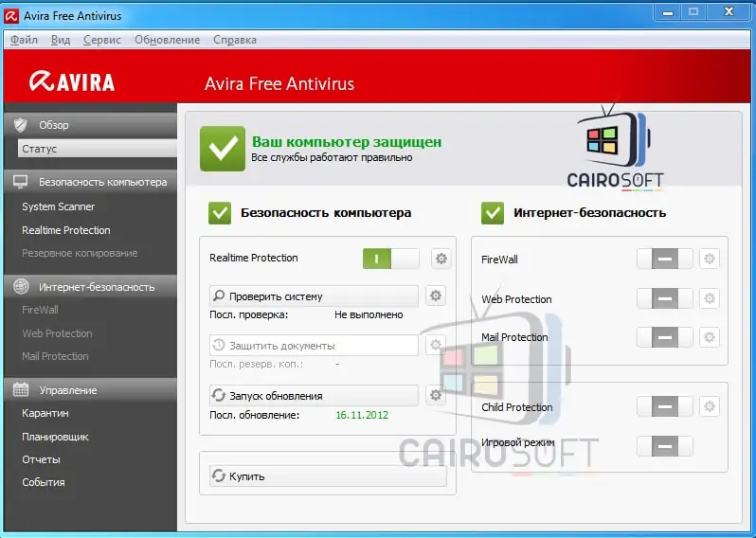Minimize the Avira window
This screenshot has width=756, height=538.
pos(668,12)
